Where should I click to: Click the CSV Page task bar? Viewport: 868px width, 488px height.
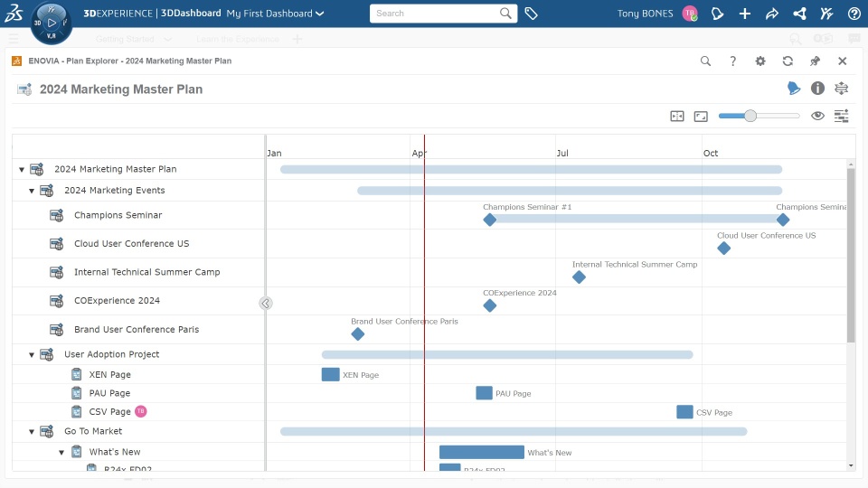(x=684, y=412)
